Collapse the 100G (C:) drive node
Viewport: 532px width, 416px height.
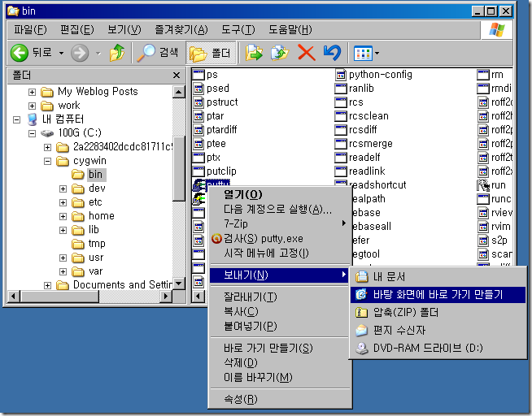(x=32, y=133)
